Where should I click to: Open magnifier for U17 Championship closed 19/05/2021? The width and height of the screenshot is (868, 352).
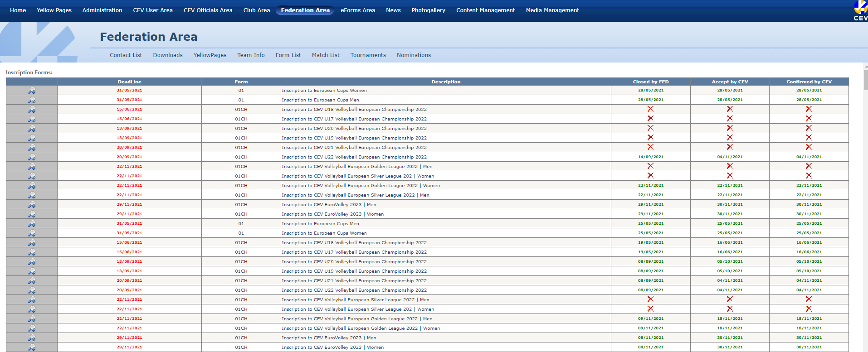coord(32,252)
